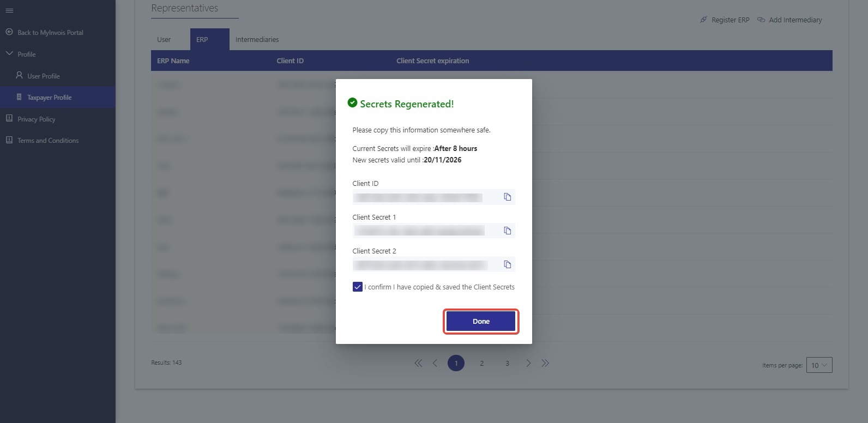Copy Client Secret 2 to clipboard

tap(507, 264)
